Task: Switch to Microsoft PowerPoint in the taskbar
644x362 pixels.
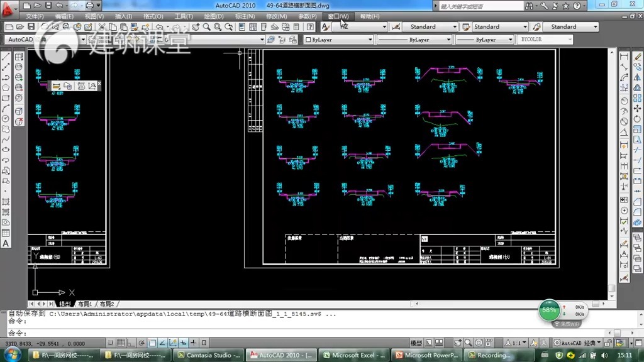Action: click(426, 355)
